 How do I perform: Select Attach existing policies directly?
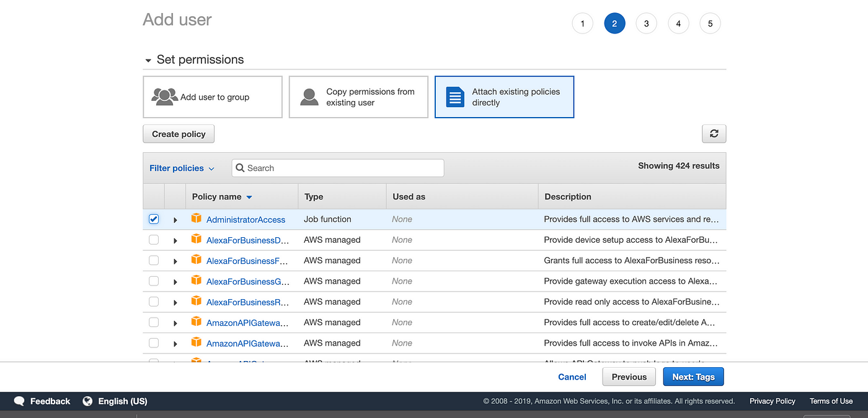pos(504,97)
